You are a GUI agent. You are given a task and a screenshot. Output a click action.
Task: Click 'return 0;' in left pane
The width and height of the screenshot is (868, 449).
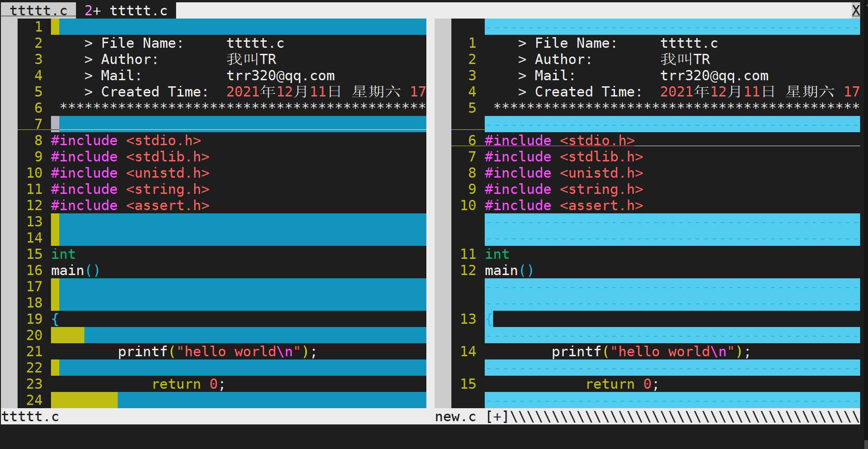[x=189, y=384]
